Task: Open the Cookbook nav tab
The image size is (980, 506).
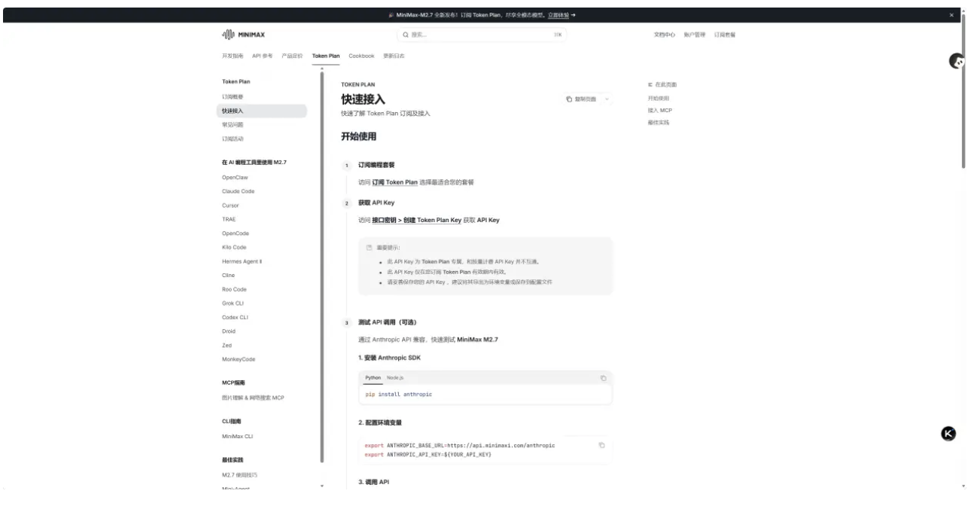Action: click(361, 56)
